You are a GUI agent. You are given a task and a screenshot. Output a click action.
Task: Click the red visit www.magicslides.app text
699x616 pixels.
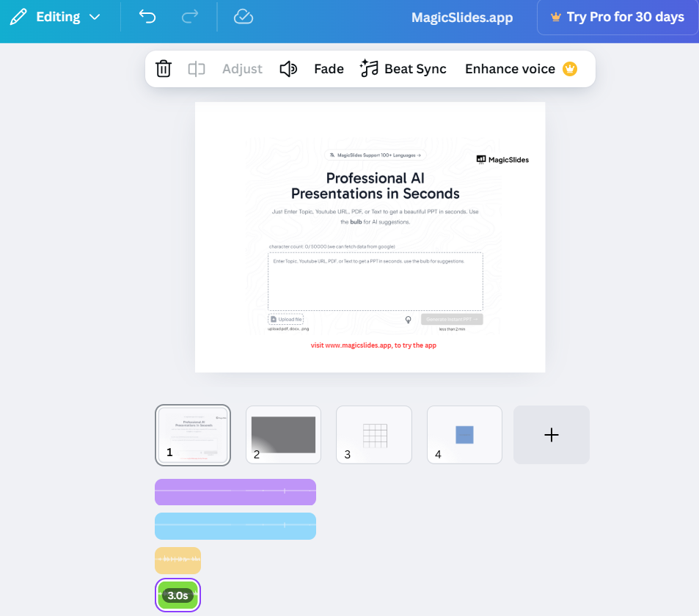coord(373,345)
